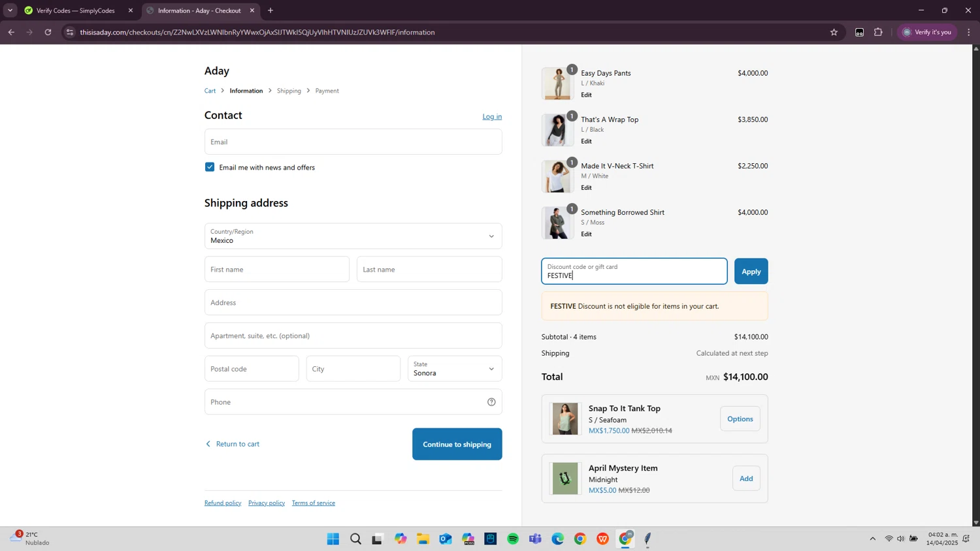Bookmark this page with the star icon
This screenshot has height=551, width=980.
tap(834, 32)
